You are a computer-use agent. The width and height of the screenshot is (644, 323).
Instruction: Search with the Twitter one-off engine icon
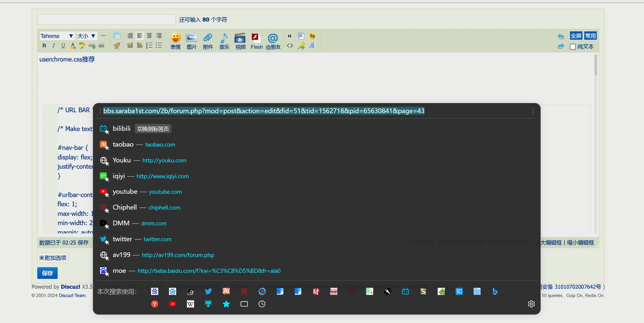(208, 291)
